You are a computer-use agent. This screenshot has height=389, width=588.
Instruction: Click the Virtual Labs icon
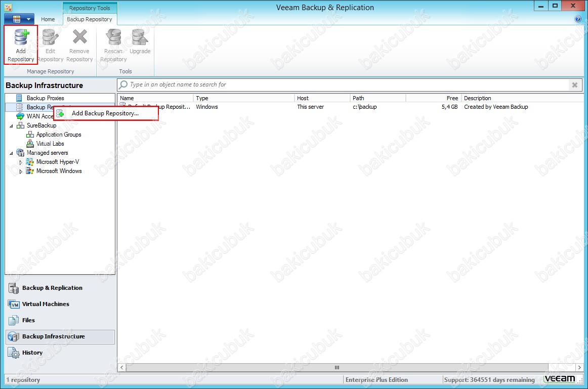pos(30,144)
